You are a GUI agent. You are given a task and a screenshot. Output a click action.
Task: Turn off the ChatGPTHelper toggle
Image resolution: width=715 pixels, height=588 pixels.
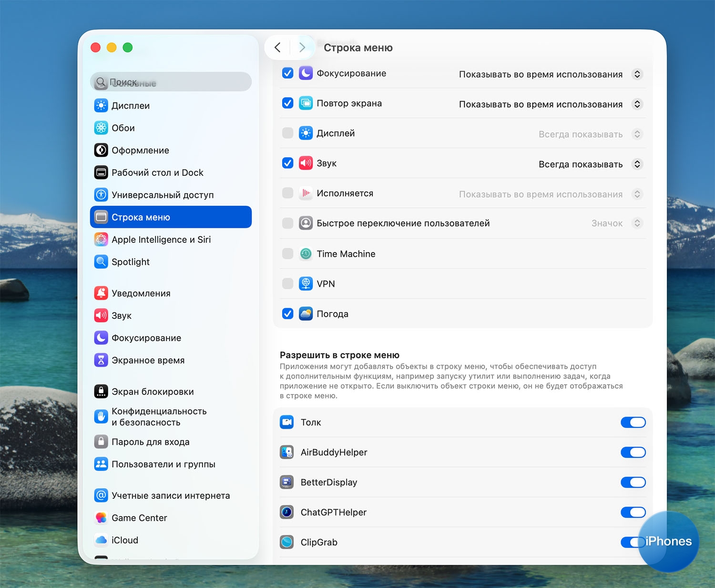pos(633,512)
